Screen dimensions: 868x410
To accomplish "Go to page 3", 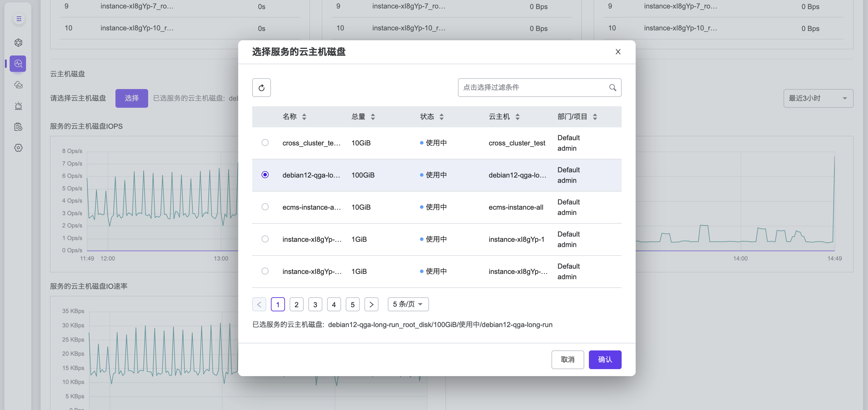I will [315, 304].
